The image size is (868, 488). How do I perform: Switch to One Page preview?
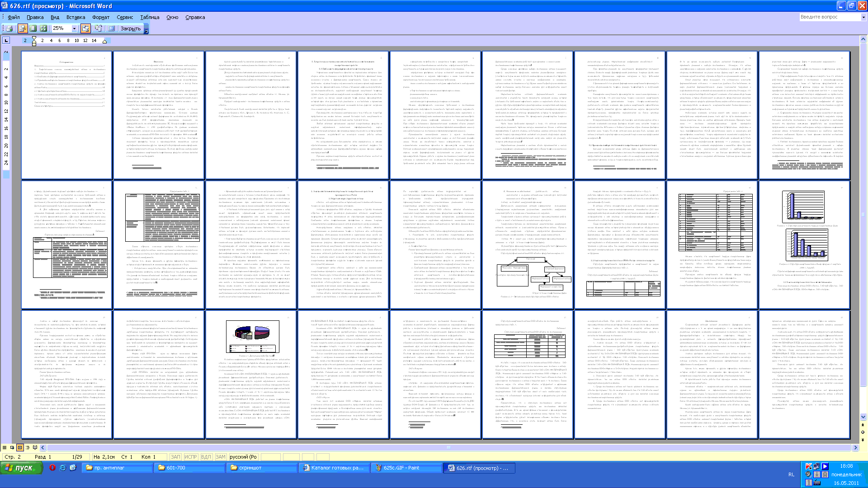(x=33, y=28)
